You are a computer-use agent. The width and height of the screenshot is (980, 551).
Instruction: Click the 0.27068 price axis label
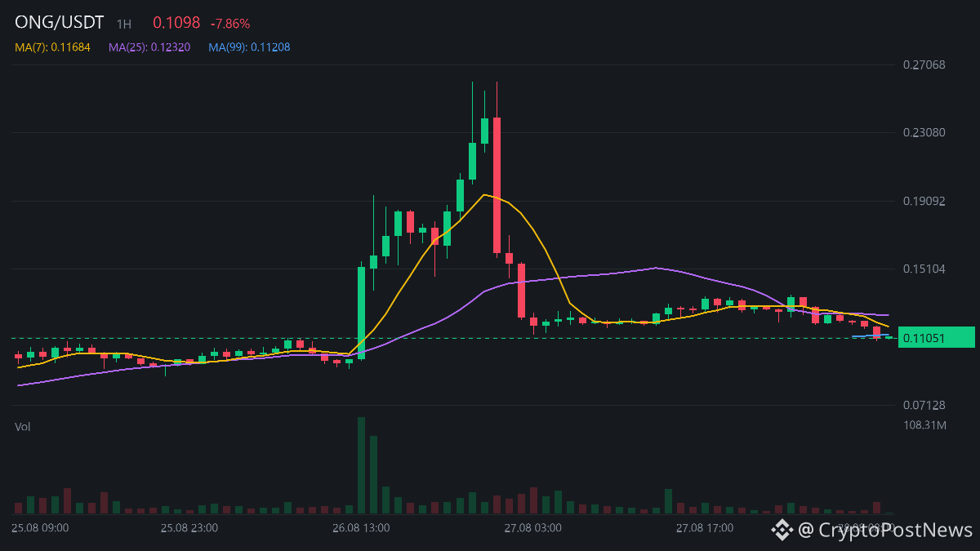coord(924,64)
